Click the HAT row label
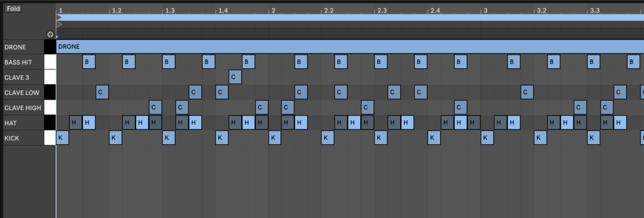This screenshot has height=218, width=644. [x=10, y=123]
